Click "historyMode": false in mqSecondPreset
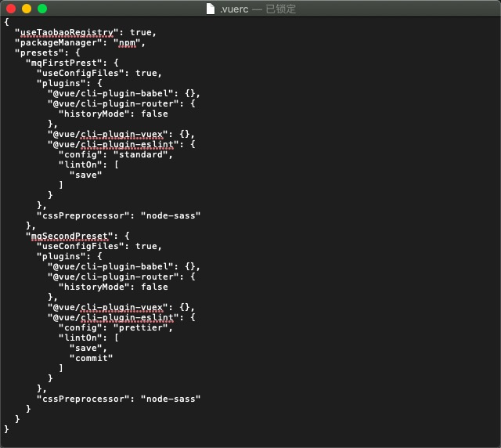Viewport: 501px width, 448px height. (x=113, y=287)
